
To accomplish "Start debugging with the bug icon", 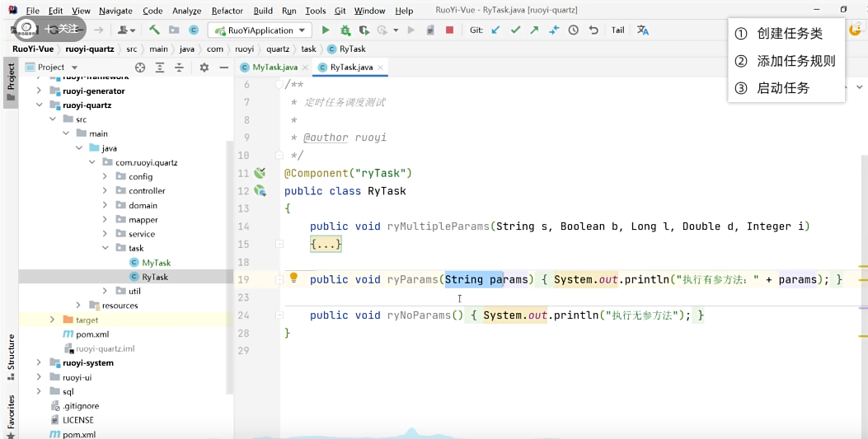I will tap(345, 30).
